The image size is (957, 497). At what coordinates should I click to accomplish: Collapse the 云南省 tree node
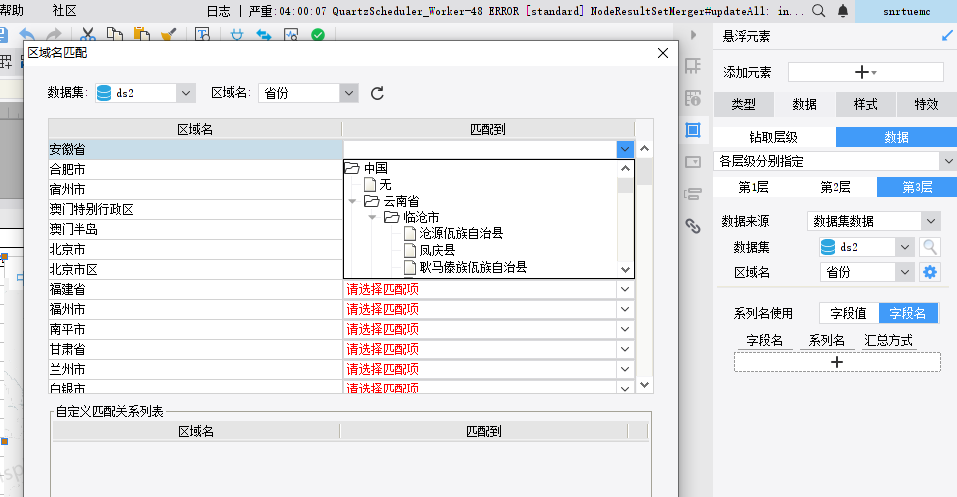[x=352, y=201]
